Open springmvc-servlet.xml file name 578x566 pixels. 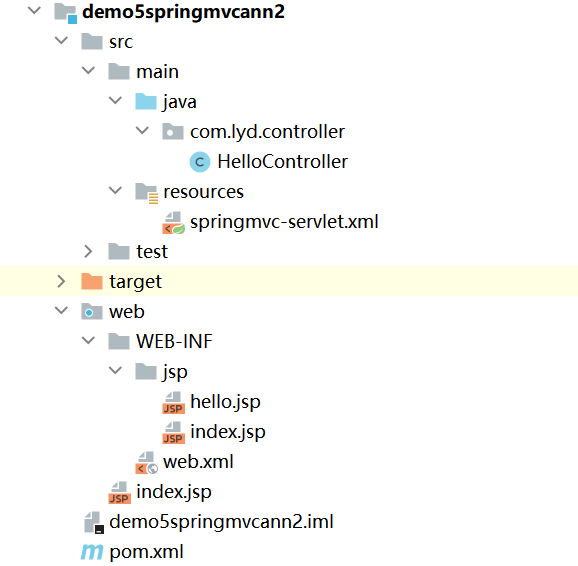click(284, 223)
